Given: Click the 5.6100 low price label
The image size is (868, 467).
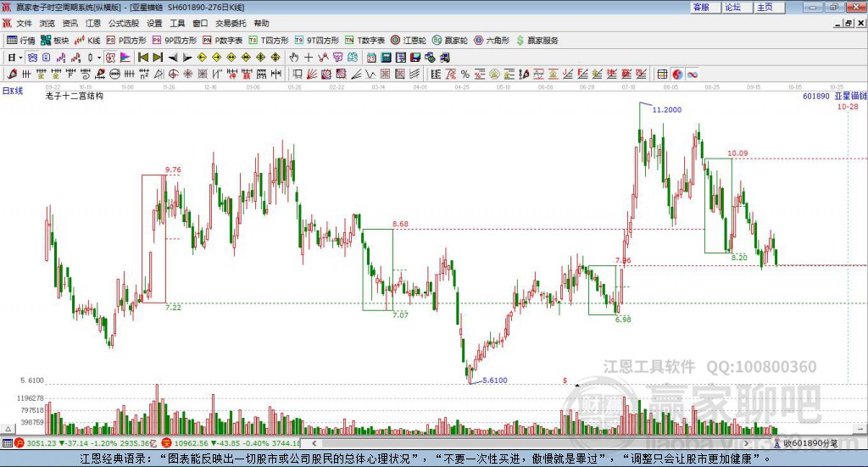Looking at the screenshot, I should pos(495,381).
